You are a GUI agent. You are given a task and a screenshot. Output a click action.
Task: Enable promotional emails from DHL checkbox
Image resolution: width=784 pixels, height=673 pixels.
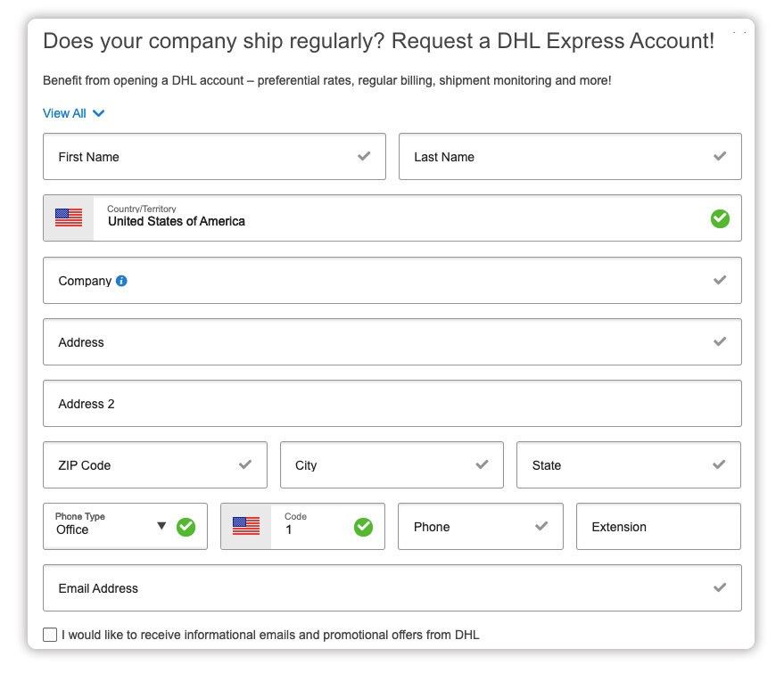(x=50, y=635)
